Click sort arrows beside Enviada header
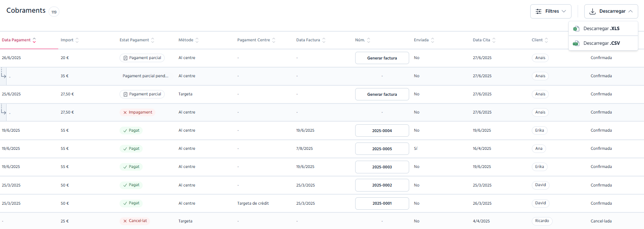Screen dimensions: 644x229 click(433, 40)
